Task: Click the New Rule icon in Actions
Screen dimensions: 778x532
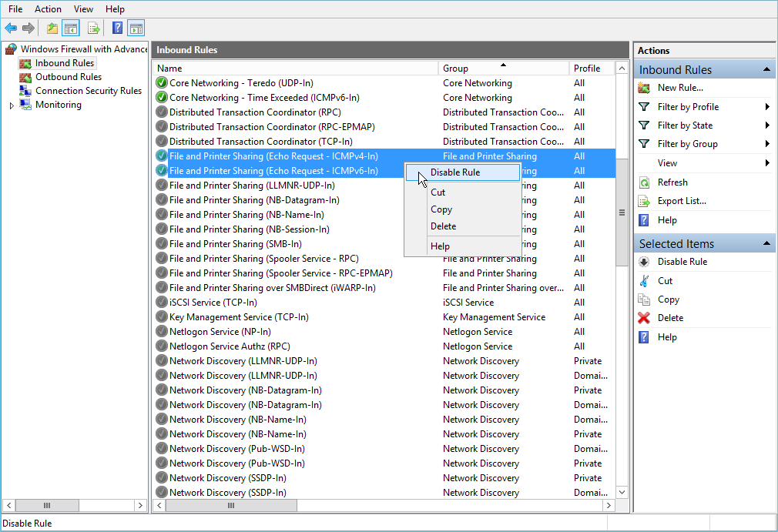Action: tap(644, 88)
